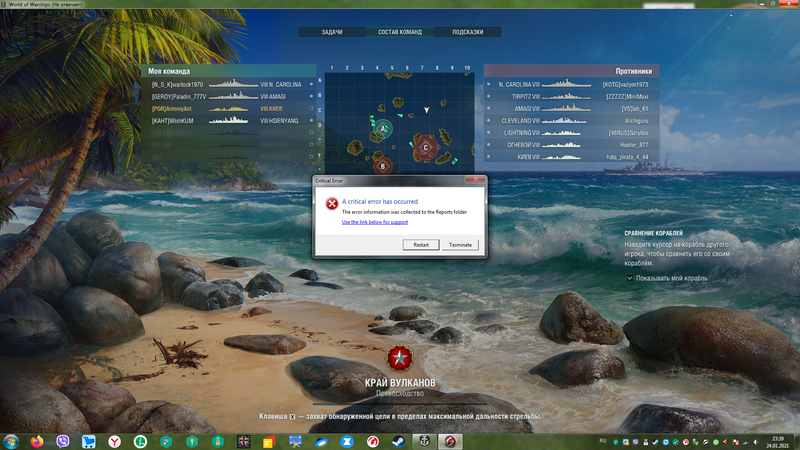Viewport: 800px width, 450px height.
Task: Select player [GEROY]Paladin_777V row
Action: pyautogui.click(x=229, y=96)
